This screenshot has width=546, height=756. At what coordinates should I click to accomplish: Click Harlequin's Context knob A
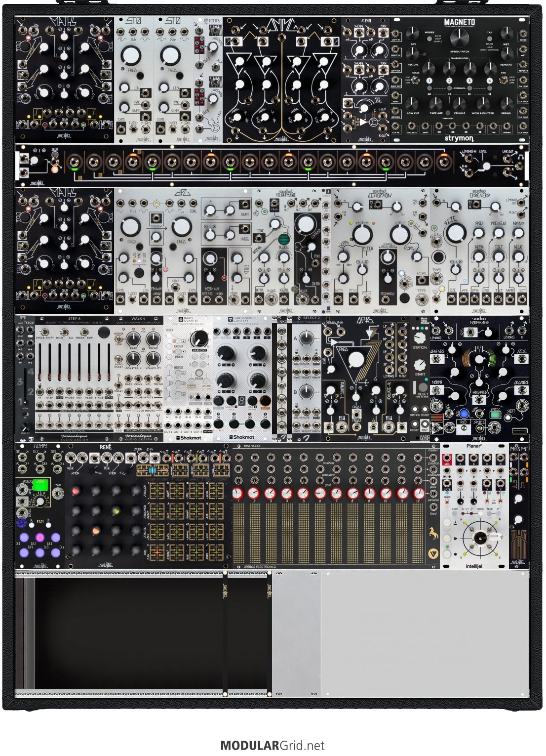(226, 353)
